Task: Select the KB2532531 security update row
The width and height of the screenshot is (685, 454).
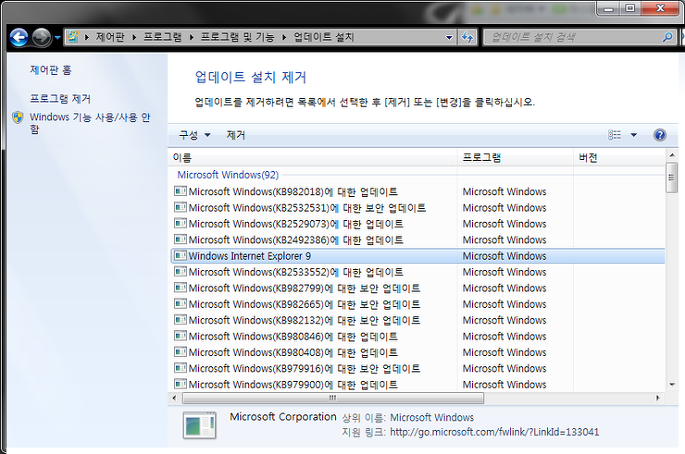Action: click(x=417, y=208)
